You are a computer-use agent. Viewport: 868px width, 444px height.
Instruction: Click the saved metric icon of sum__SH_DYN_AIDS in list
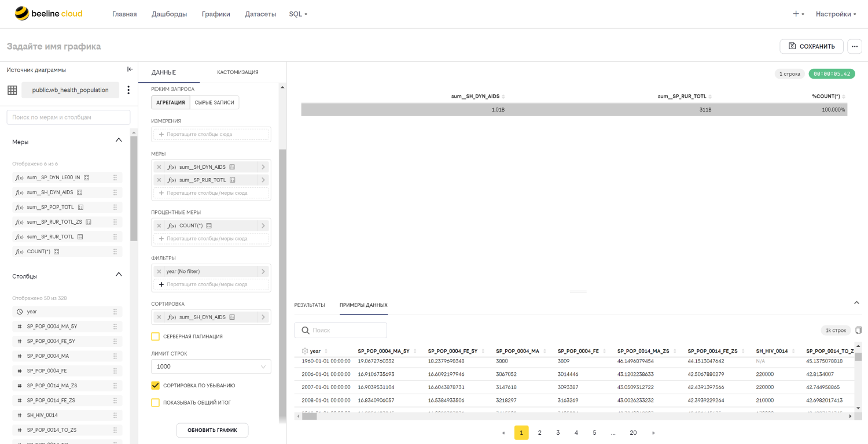pyautogui.click(x=80, y=193)
